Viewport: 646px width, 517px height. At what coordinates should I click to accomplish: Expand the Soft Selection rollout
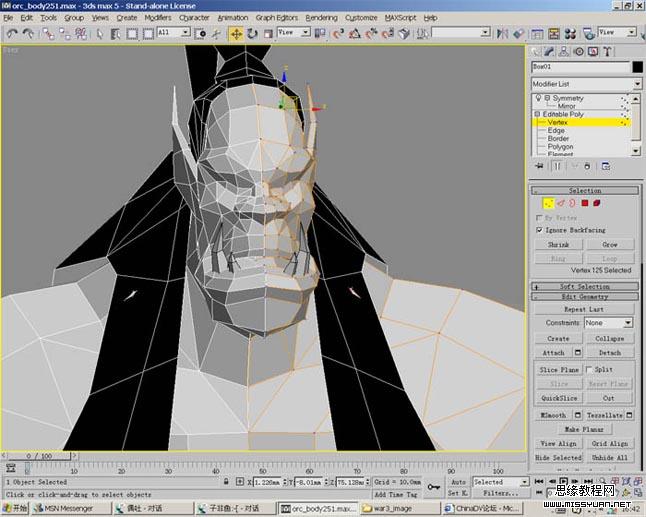point(585,286)
